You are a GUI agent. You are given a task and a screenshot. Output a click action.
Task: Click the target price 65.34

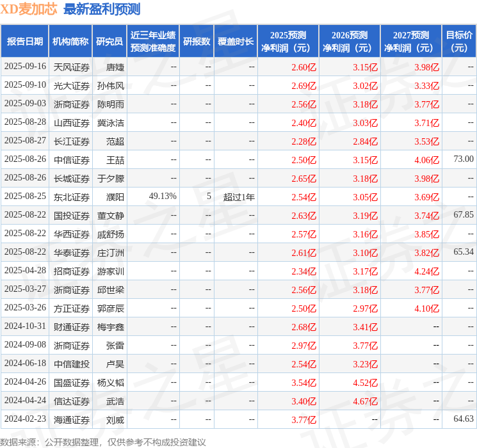coord(464,252)
